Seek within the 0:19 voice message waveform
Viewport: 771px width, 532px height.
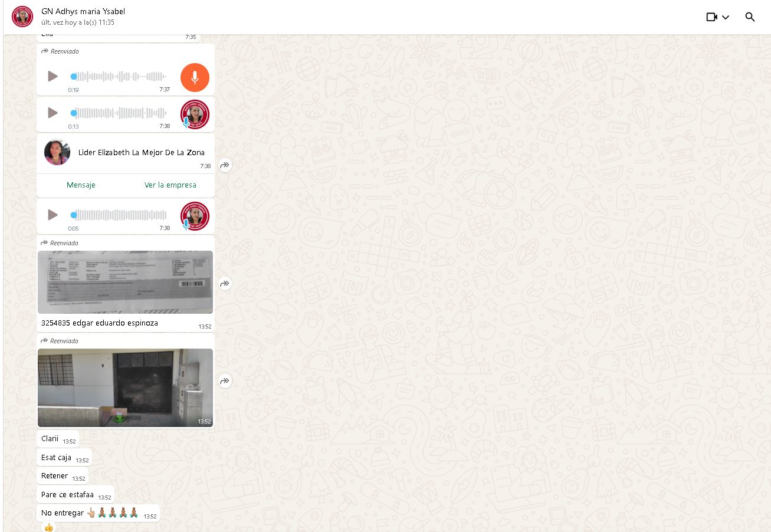(x=119, y=76)
